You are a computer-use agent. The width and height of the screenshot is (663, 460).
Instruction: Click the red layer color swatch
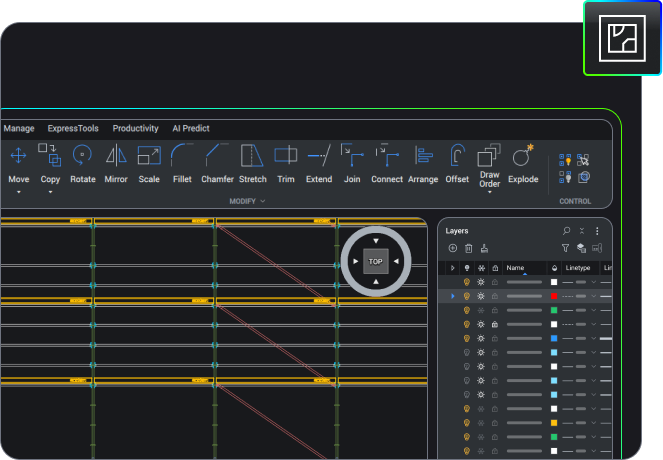(x=554, y=297)
